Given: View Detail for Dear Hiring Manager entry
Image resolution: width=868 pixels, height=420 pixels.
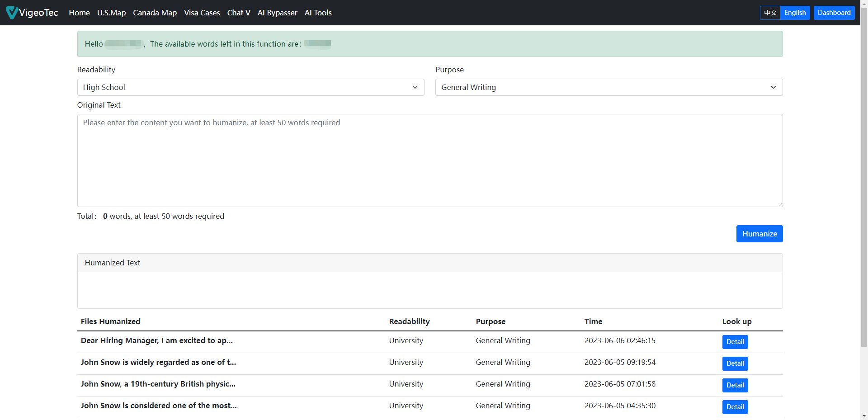Looking at the screenshot, I should point(735,342).
